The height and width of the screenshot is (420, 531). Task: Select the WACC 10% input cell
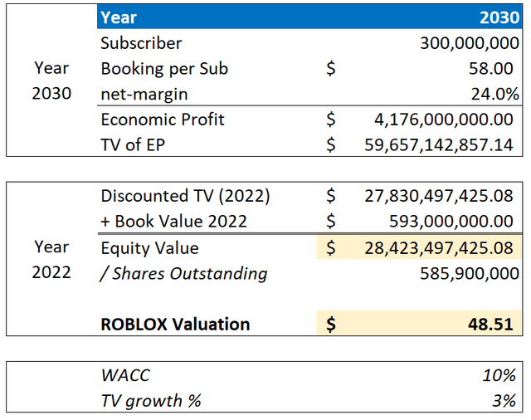point(501,375)
